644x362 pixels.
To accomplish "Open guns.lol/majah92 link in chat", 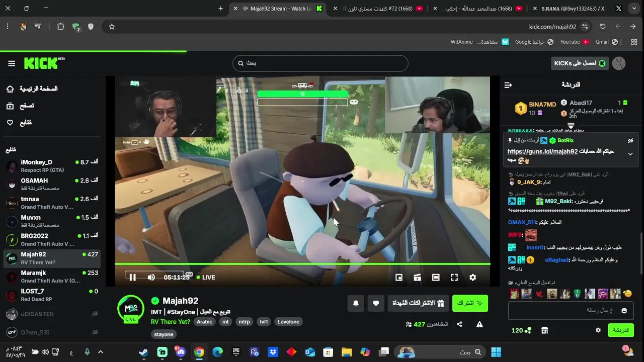I will click(x=542, y=151).
